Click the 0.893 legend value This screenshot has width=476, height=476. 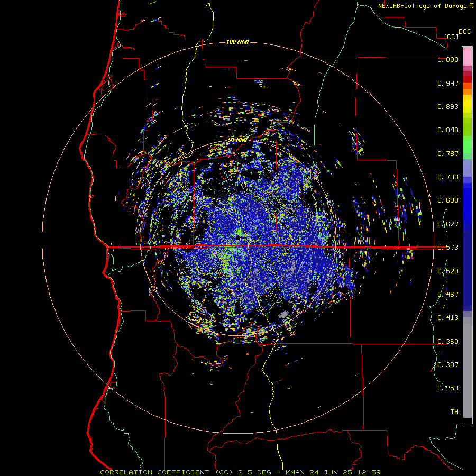tap(448, 106)
